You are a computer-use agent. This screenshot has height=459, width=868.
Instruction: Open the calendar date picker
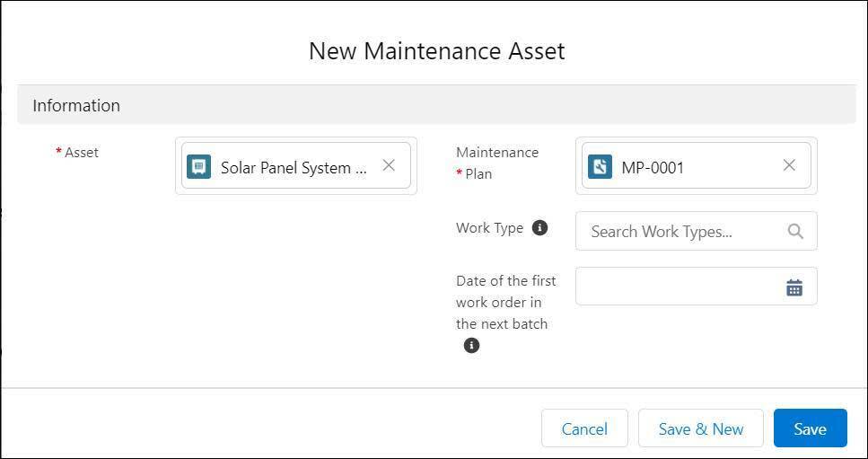pos(794,287)
